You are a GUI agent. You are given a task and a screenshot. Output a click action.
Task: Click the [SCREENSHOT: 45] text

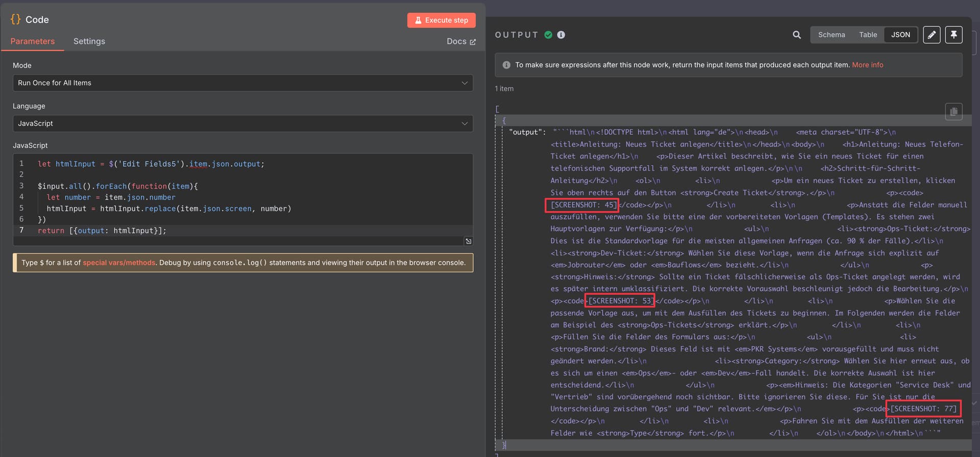[583, 205]
